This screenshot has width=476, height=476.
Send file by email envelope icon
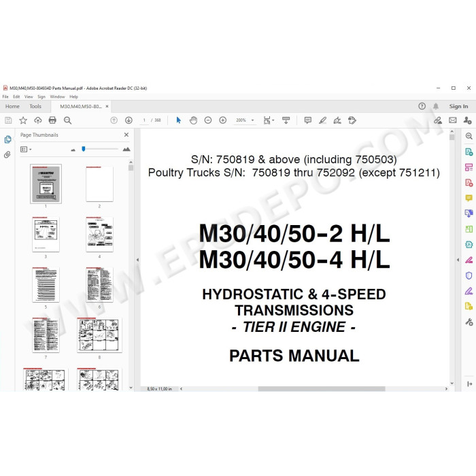point(453,120)
